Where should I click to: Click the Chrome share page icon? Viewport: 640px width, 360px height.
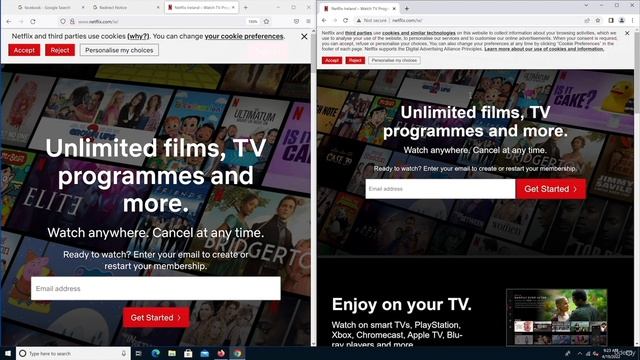(x=587, y=20)
